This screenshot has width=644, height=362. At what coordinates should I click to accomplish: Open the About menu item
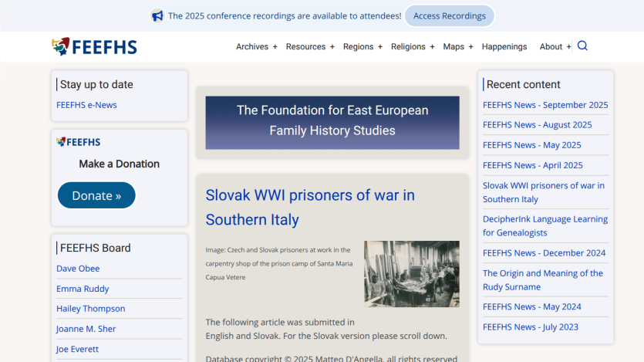pos(551,47)
